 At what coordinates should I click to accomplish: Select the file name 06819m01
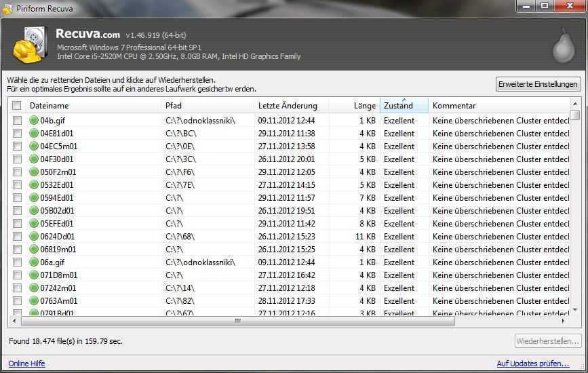pyautogui.click(x=58, y=249)
